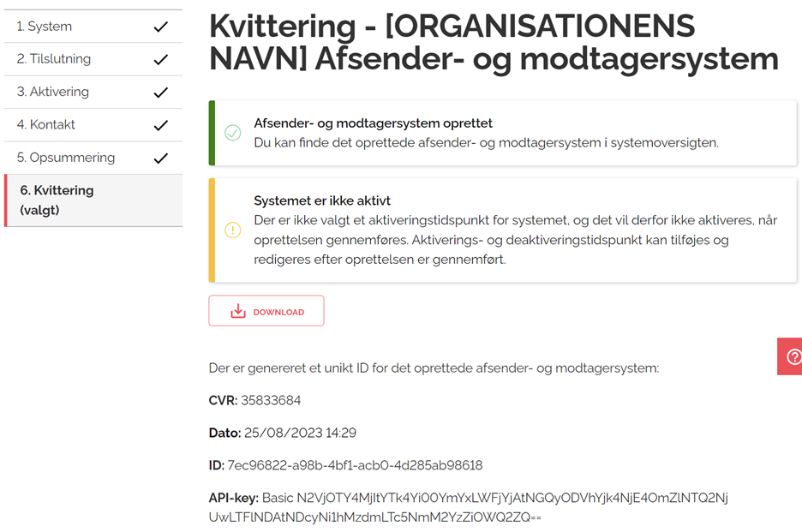The height and width of the screenshot is (532, 802).
Task: Open step 2. Tilslutning
Action: (54, 59)
